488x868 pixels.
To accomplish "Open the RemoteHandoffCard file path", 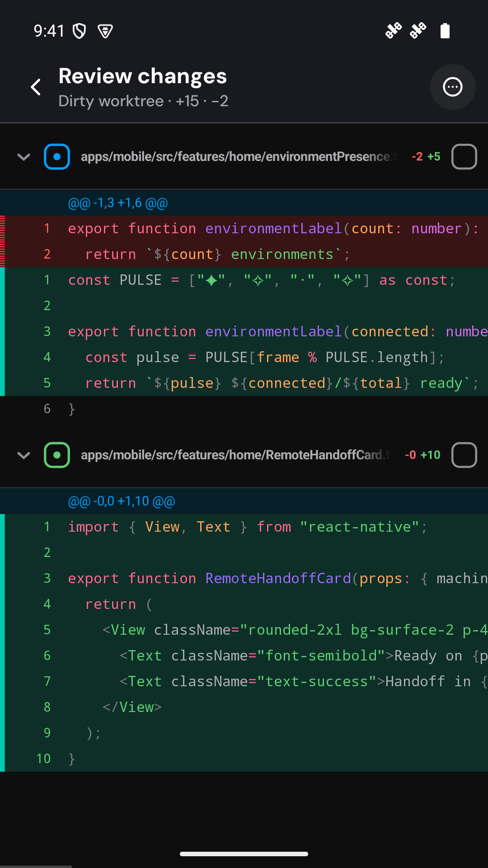I will [235, 455].
